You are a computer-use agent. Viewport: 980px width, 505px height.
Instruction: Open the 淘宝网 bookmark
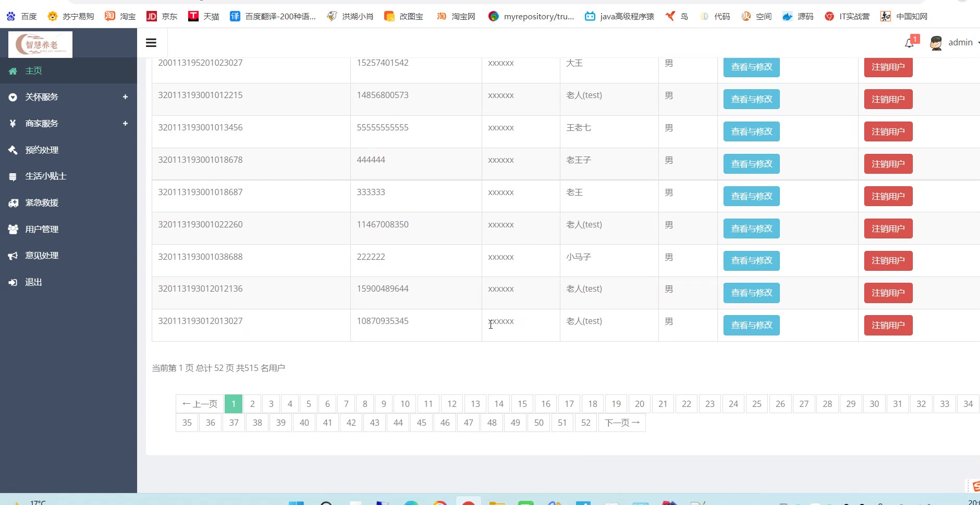tap(456, 16)
